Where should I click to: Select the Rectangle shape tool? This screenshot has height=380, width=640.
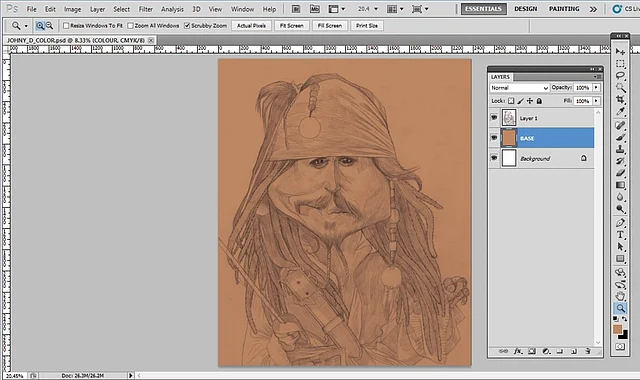[620, 259]
